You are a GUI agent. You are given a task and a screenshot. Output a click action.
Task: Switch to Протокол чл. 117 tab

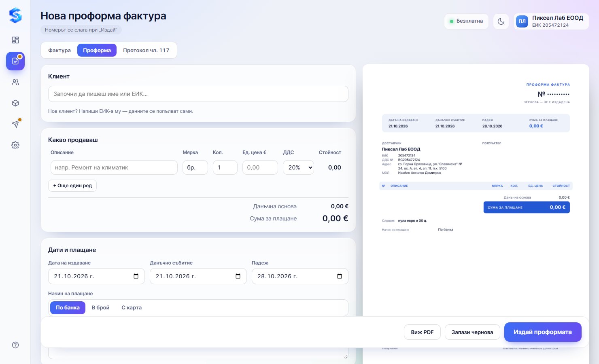[146, 50]
